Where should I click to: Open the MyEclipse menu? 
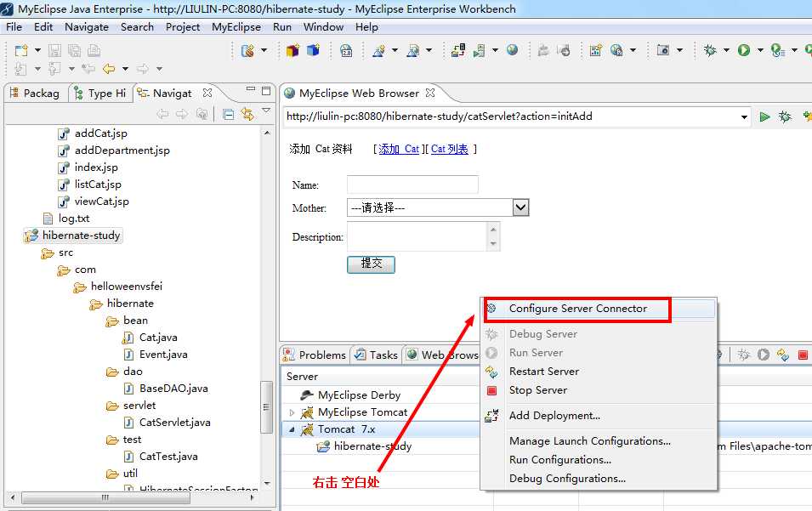pos(236,27)
